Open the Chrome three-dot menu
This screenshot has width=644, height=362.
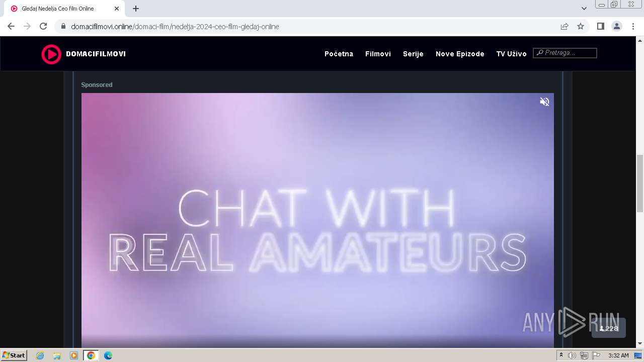(x=633, y=26)
